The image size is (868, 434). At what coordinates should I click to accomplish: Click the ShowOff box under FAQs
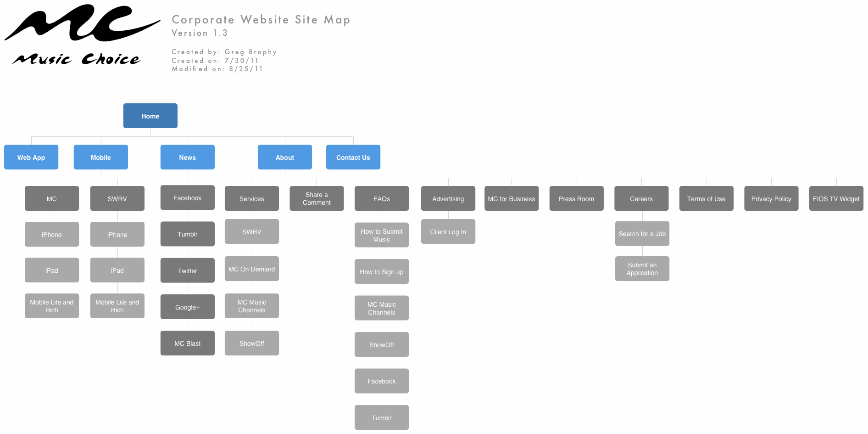(382, 344)
